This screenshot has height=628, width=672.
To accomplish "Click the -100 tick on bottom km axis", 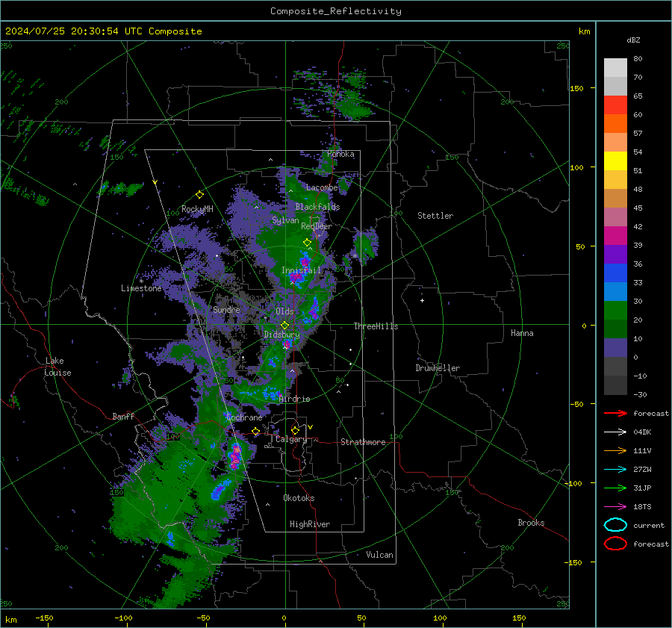I will 123,618.
